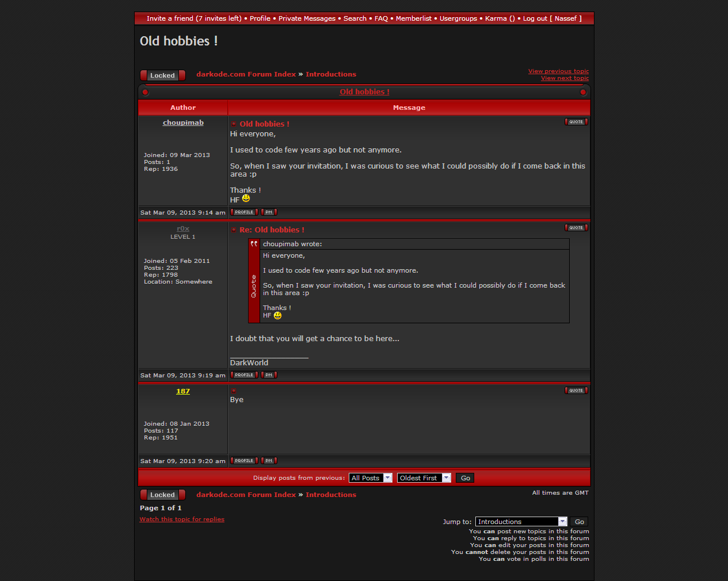Viewport: 728px width, 581px height.
Task: Open r0x's Profile button
Action: pyautogui.click(x=244, y=375)
